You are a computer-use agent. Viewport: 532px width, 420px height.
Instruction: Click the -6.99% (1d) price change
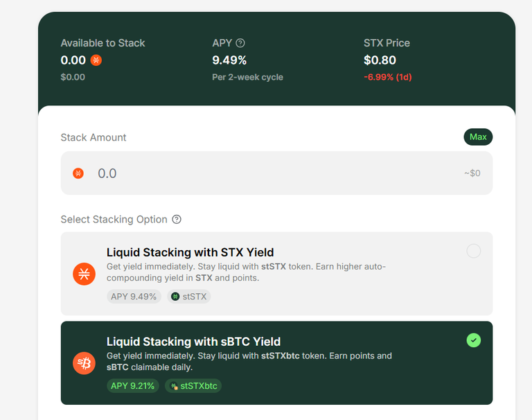click(x=388, y=77)
